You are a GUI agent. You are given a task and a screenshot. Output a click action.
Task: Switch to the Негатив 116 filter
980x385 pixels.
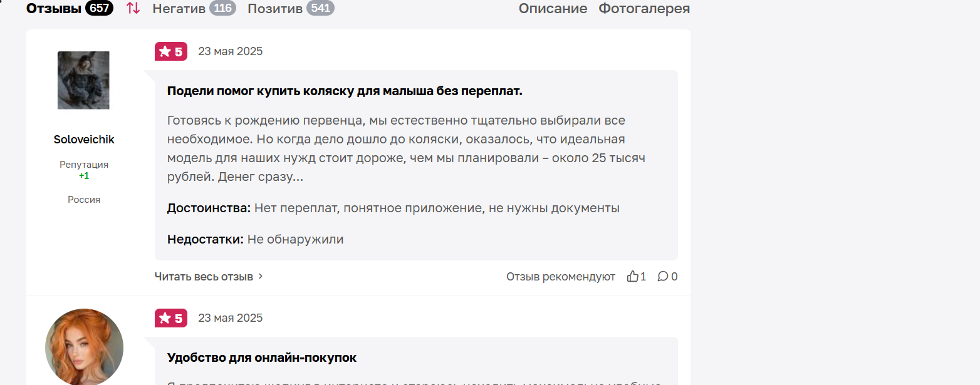coord(194,8)
